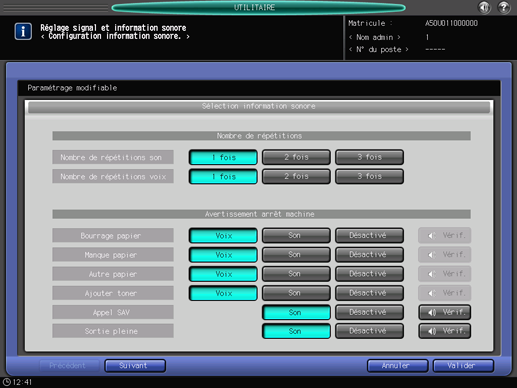
Task: Click the speaker sound icon at top right
Action: 485,7
